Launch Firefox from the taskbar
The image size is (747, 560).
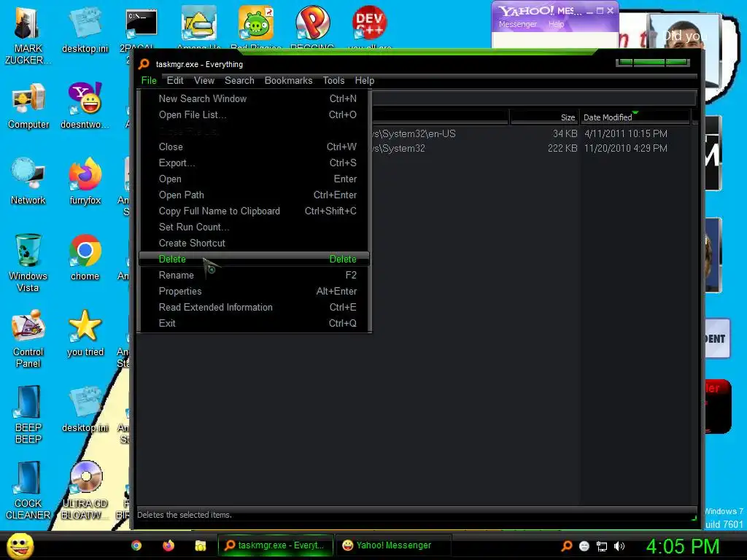pyautogui.click(x=169, y=545)
